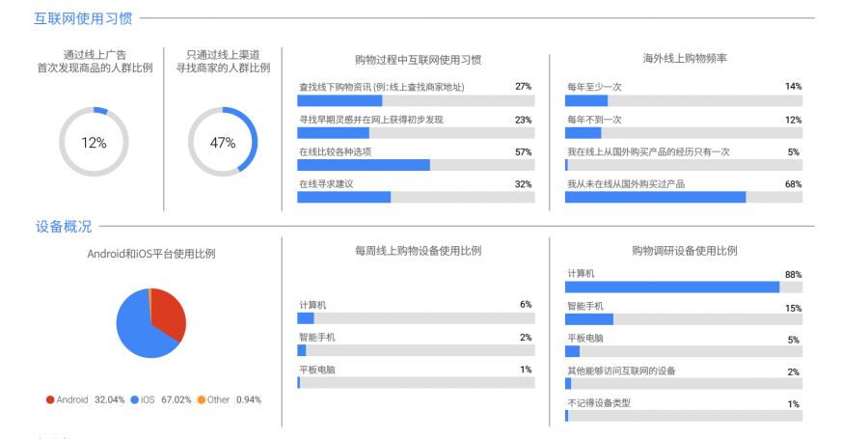Click the 智能手机 15% research bar

click(x=684, y=318)
